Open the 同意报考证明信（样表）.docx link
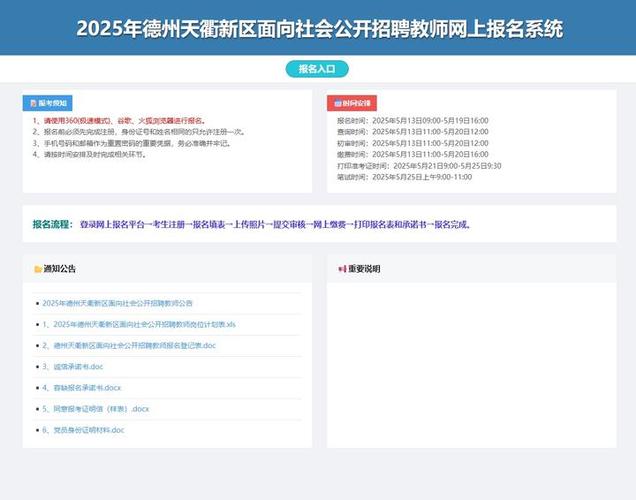Viewport: 636px width, 500px height. pyautogui.click(x=96, y=409)
